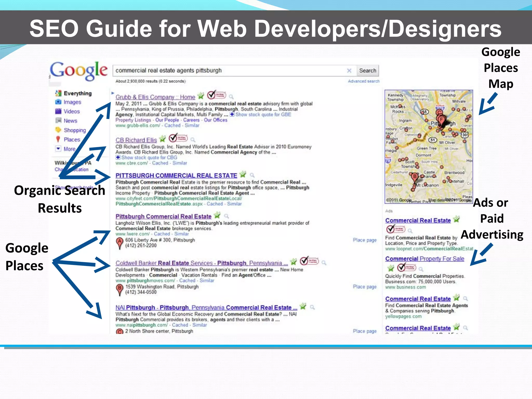The image size is (532, 399).
Task: Open Commercial Real Estate loopnet ad
Action: pyautogui.click(x=418, y=221)
